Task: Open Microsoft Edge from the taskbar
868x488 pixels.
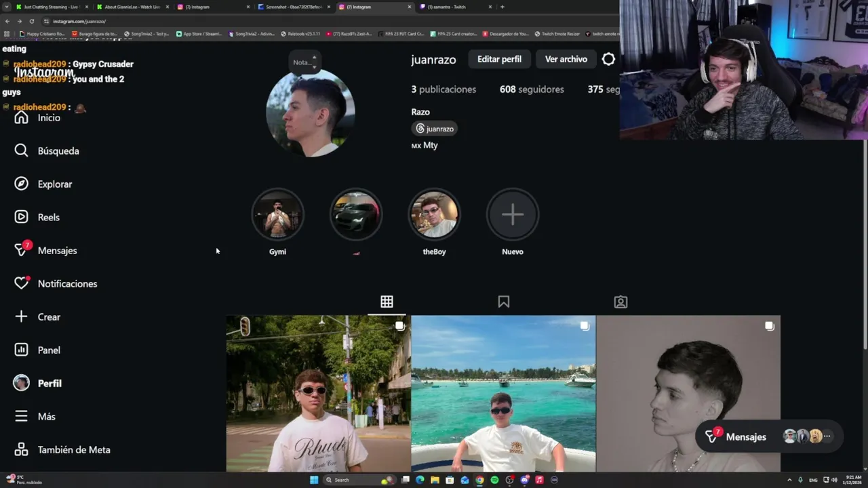Action: coord(420,480)
